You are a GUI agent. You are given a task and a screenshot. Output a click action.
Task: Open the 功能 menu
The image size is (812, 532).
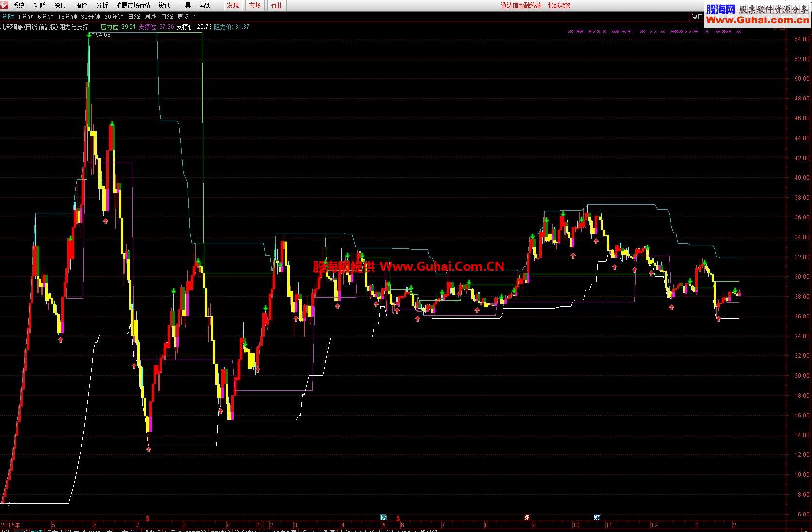coord(40,5)
